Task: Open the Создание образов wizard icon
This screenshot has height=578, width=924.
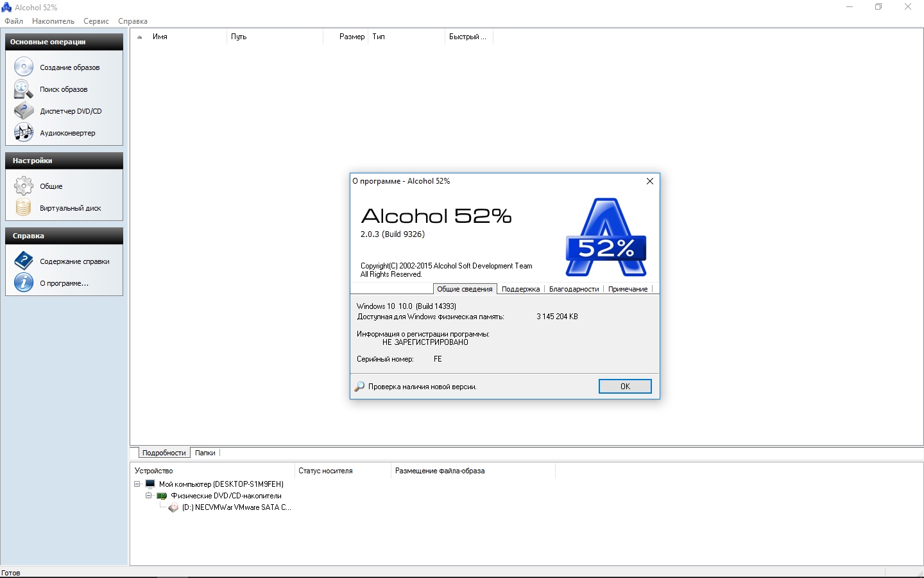Action: coord(24,67)
